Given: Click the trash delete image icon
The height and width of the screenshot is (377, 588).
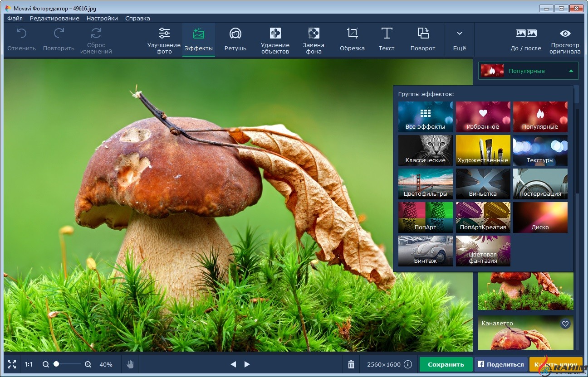Looking at the screenshot, I should click(351, 364).
